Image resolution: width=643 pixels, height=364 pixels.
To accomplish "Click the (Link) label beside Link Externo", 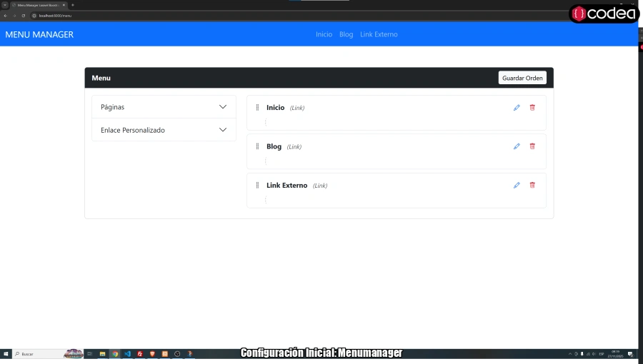I will [320, 186].
